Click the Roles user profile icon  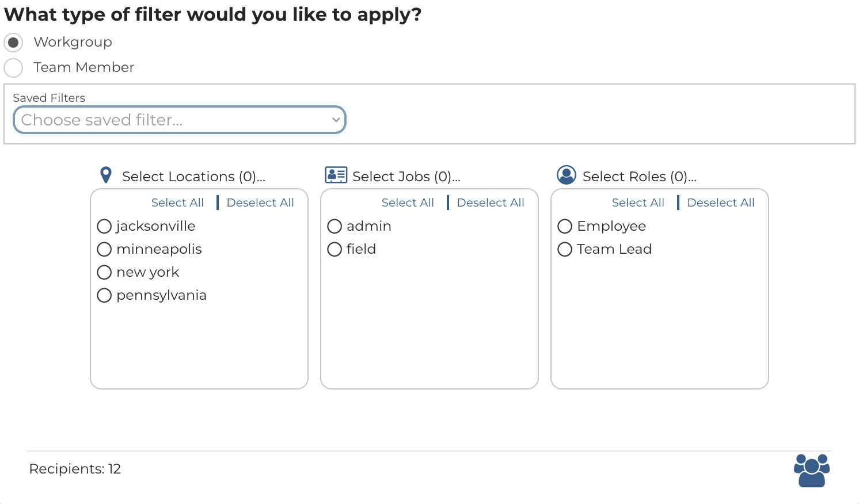[x=567, y=175]
